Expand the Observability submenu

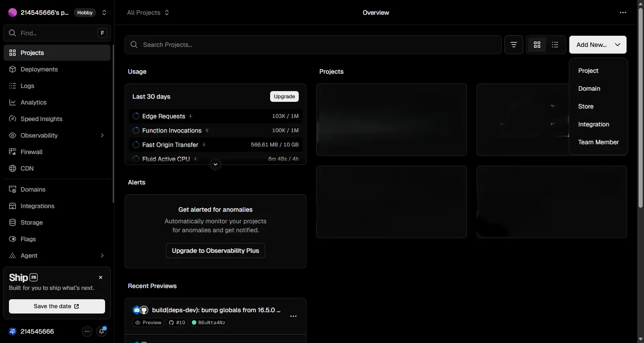point(102,135)
